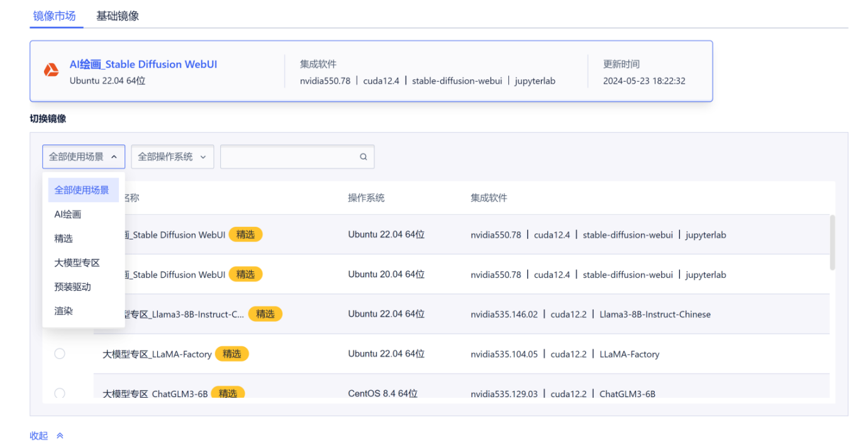This screenshot has width=868, height=448.
Task: Click CentOS 8.4 64位 cell
Action: click(x=383, y=394)
